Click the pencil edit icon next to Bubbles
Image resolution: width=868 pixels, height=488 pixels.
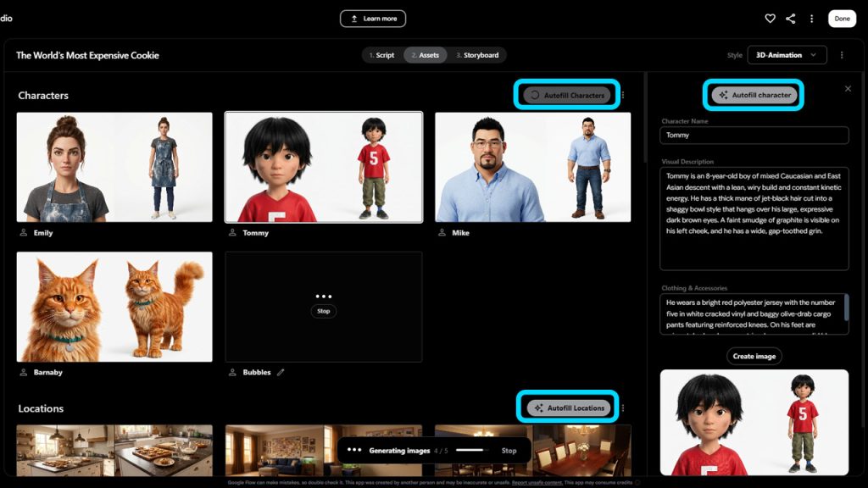(x=281, y=373)
